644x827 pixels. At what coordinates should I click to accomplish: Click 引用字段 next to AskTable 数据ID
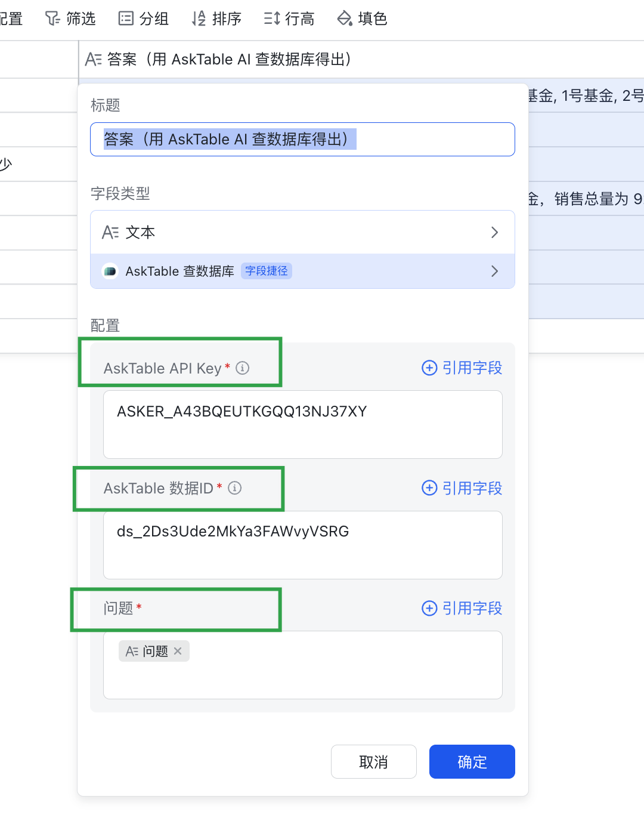coord(462,488)
